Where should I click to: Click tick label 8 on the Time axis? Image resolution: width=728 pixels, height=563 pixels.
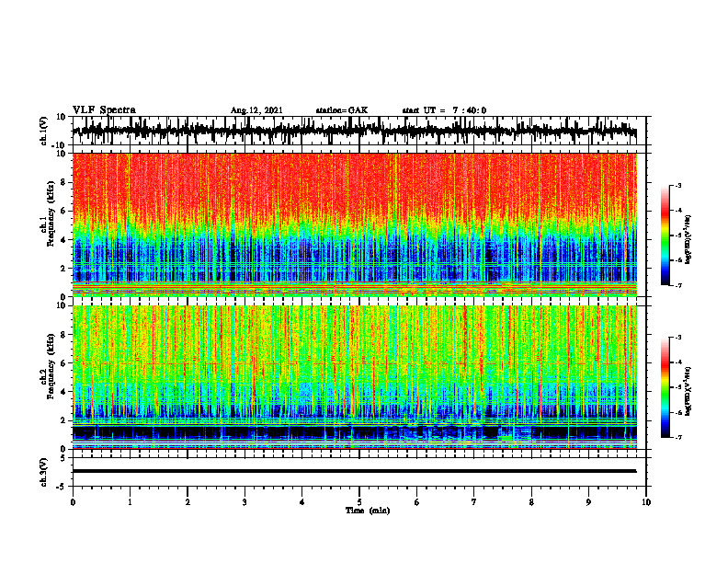(x=531, y=502)
